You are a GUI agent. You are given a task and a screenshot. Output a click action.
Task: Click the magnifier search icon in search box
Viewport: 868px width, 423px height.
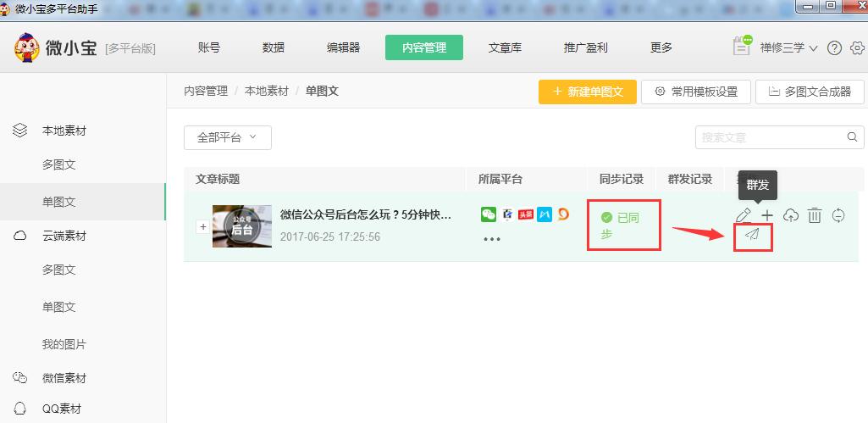(x=853, y=137)
